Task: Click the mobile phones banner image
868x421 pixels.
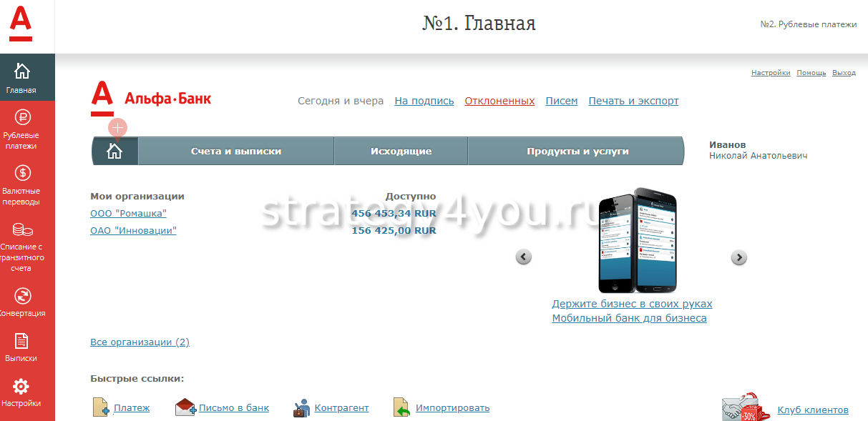Action: (637, 240)
